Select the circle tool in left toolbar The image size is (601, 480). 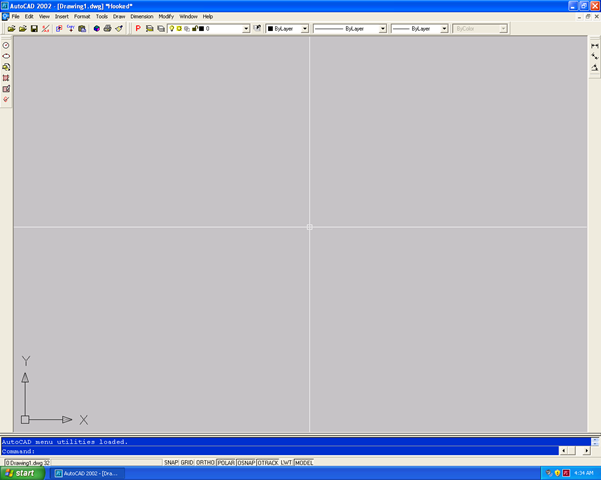point(6,45)
